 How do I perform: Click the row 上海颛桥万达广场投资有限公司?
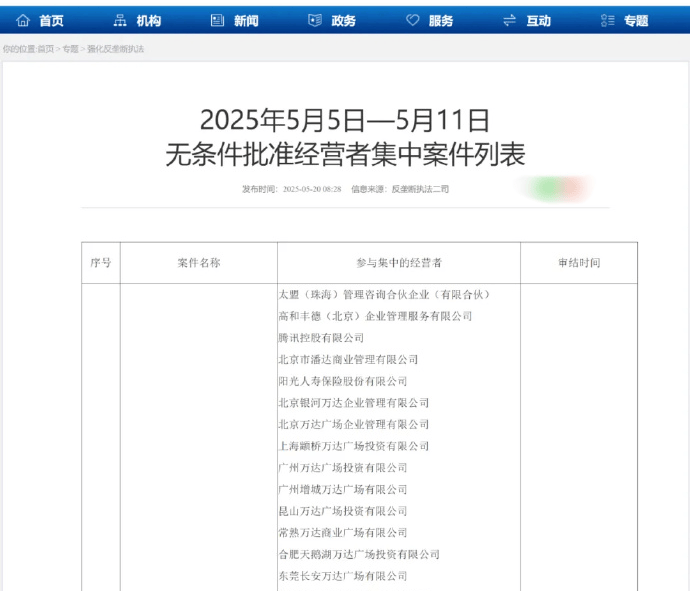coord(354,446)
